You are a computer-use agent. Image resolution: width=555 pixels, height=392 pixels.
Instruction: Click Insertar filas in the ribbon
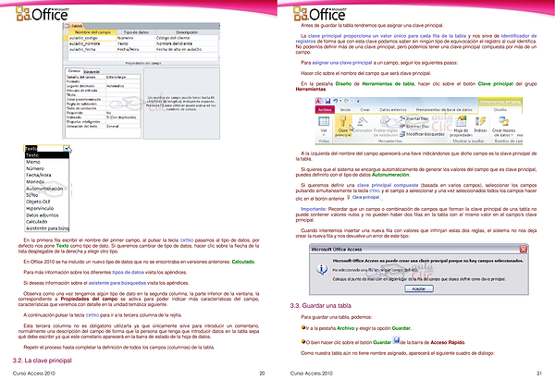click(x=414, y=118)
